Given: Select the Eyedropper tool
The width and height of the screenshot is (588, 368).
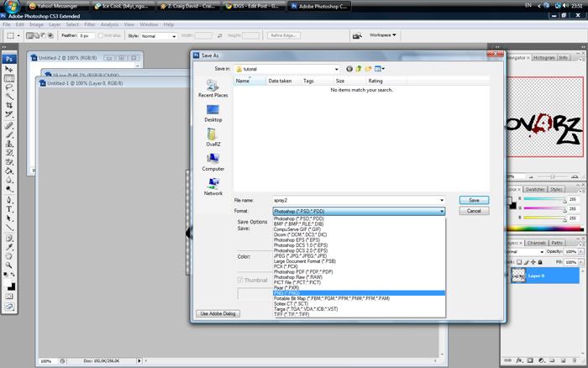Looking at the screenshot, I should click(9, 247).
